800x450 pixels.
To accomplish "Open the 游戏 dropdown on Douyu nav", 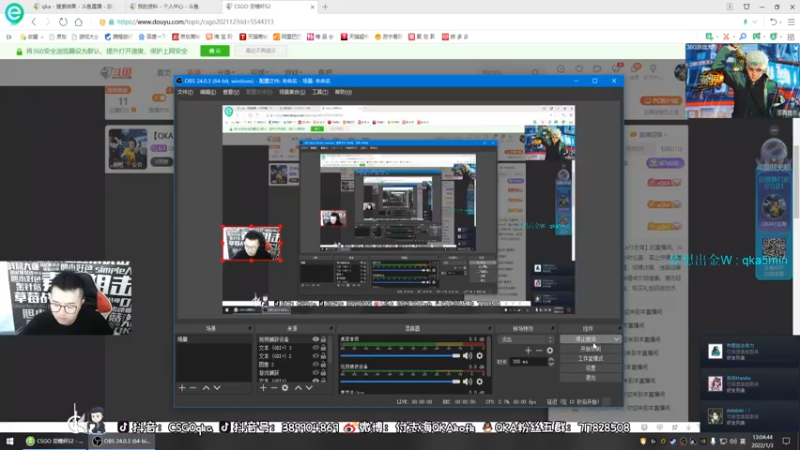I will point(293,72).
